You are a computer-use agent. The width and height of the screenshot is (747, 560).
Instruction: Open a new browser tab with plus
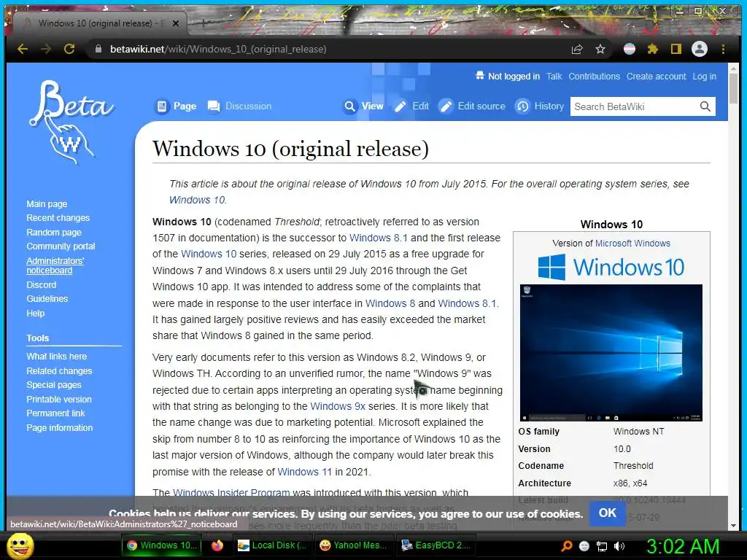click(x=204, y=23)
